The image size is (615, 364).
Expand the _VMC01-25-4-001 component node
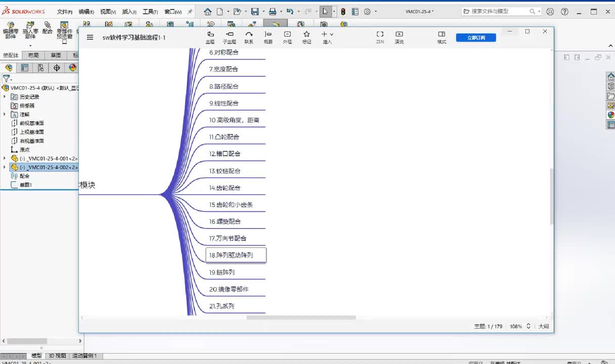coord(5,158)
